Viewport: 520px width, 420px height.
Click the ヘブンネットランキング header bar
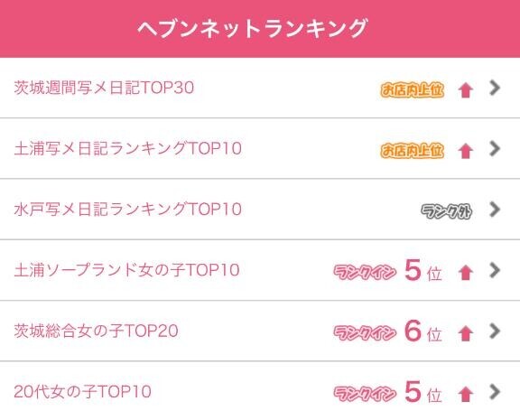point(260,29)
